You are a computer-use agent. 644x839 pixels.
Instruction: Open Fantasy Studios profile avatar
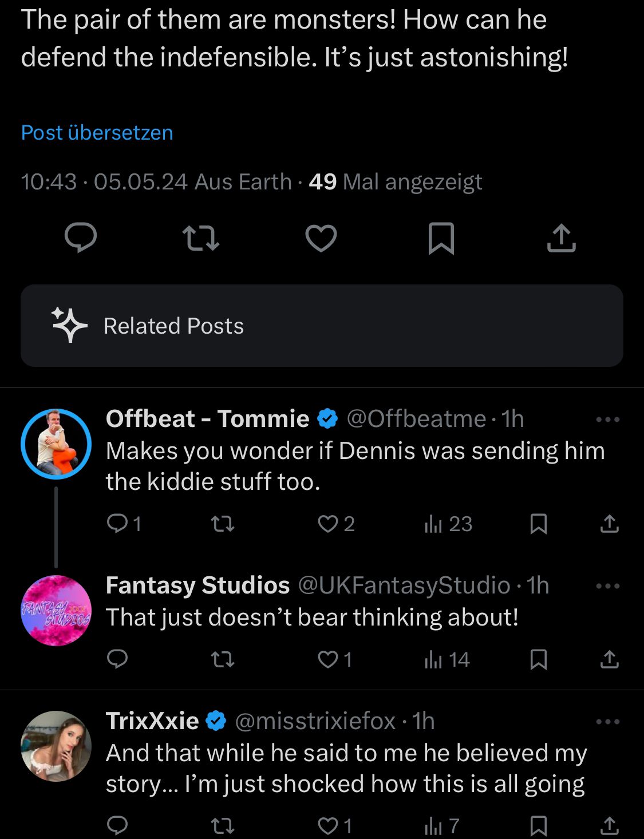tap(56, 611)
